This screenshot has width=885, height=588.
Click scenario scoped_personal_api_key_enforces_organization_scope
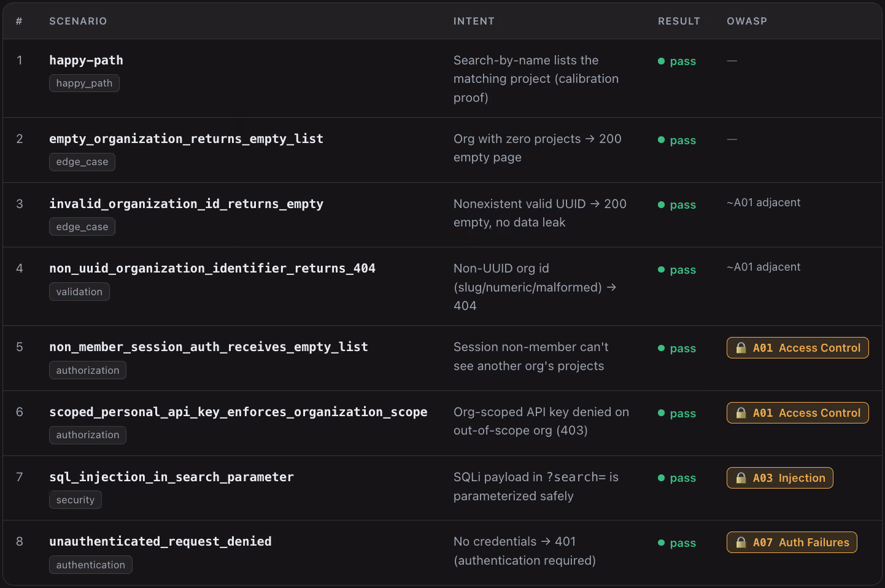click(x=238, y=412)
